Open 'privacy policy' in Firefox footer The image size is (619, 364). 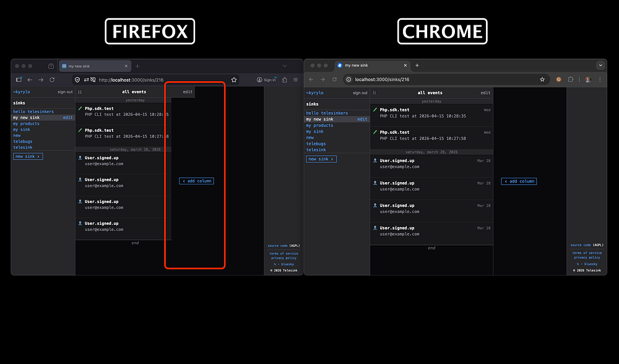click(x=284, y=258)
